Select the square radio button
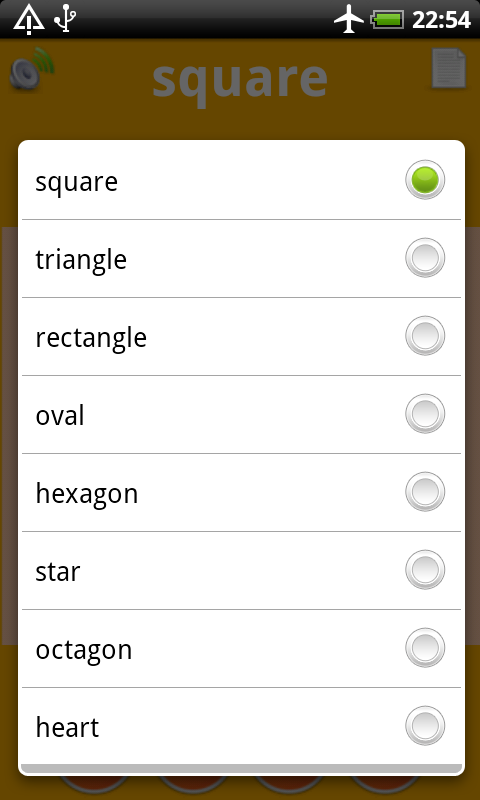Image resolution: width=480 pixels, height=800 pixels. coord(425,180)
